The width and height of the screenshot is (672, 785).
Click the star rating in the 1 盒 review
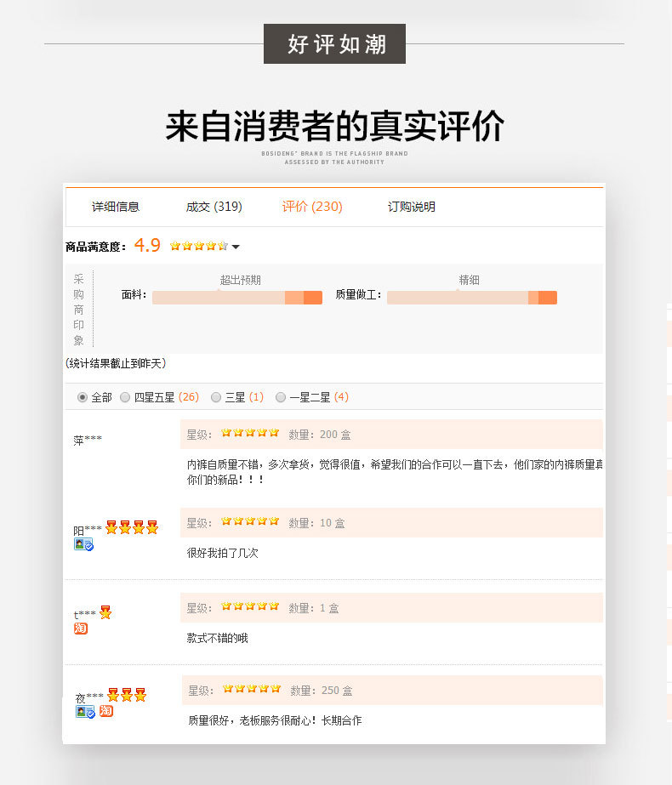coord(250,606)
